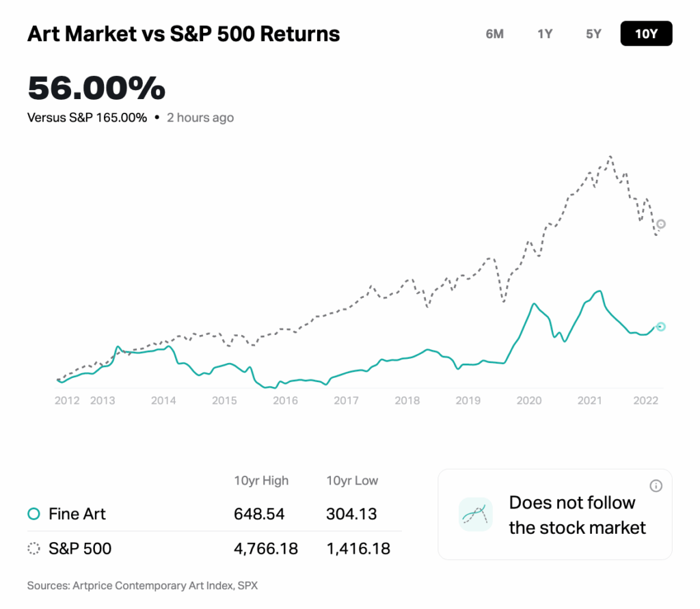
Task: Click the Fine Art teal circle legend icon
Action: click(33, 514)
